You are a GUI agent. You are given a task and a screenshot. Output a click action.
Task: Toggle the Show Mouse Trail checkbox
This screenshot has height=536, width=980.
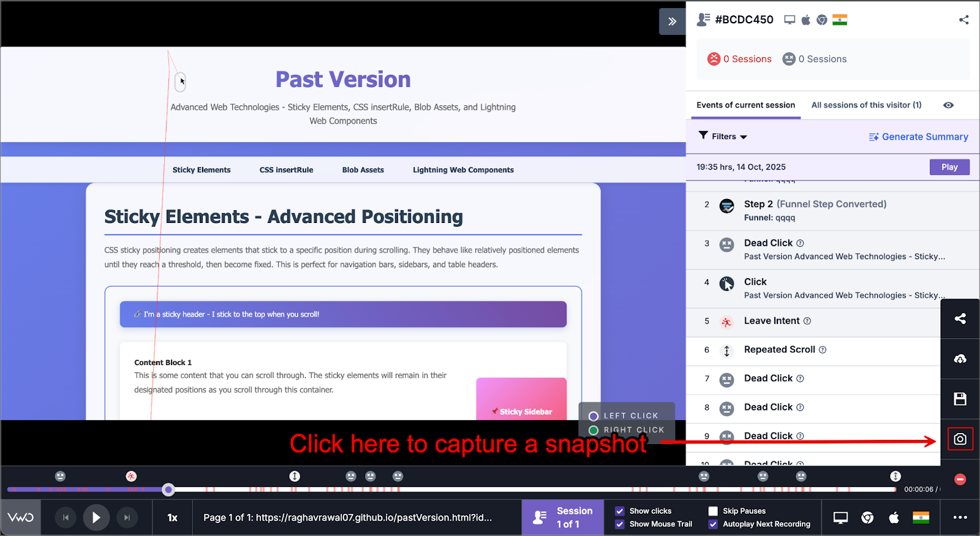(x=620, y=524)
